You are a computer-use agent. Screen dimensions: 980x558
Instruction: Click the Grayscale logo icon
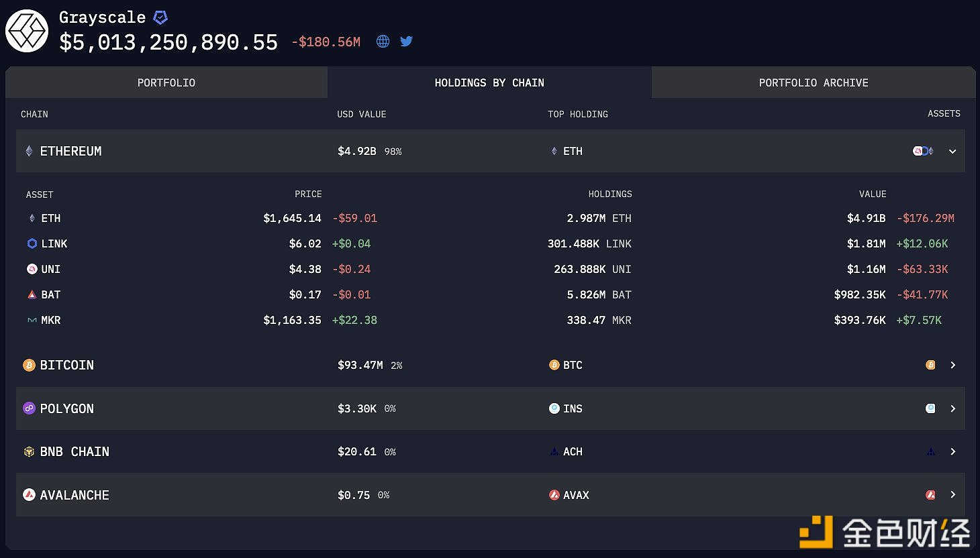[27, 31]
